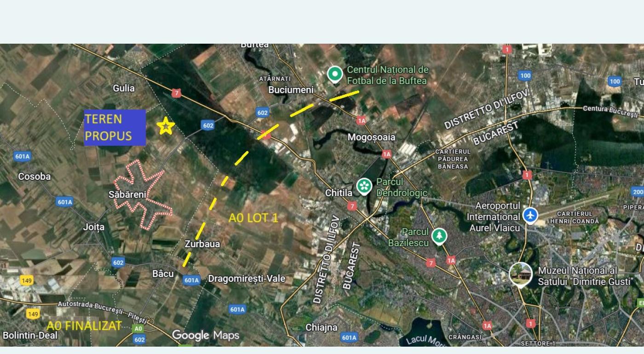The height and width of the screenshot is (354, 644).
Task: Select the Parcul Dendrologic park marker icon
Action: [x=365, y=186]
